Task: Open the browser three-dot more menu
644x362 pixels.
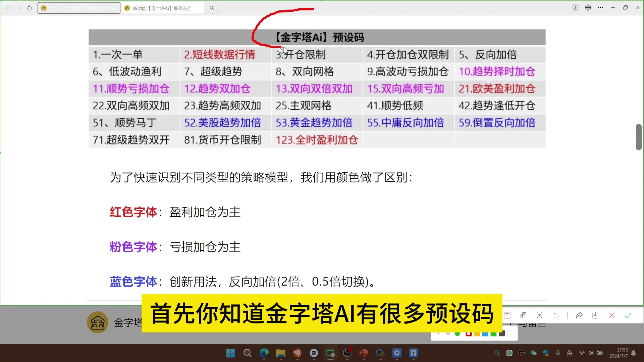Action: coord(600,8)
